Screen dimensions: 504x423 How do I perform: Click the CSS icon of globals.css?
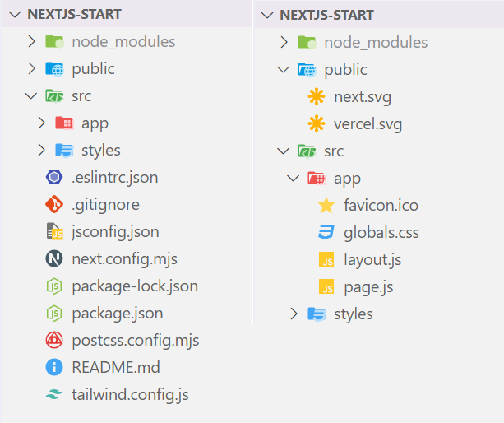coord(326,232)
